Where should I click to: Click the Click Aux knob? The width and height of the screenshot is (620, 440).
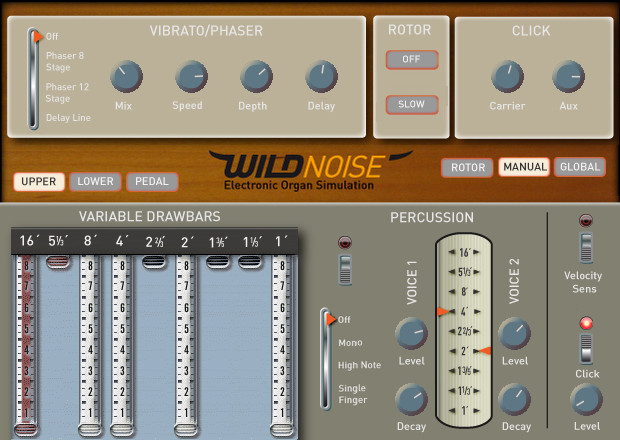click(x=569, y=76)
